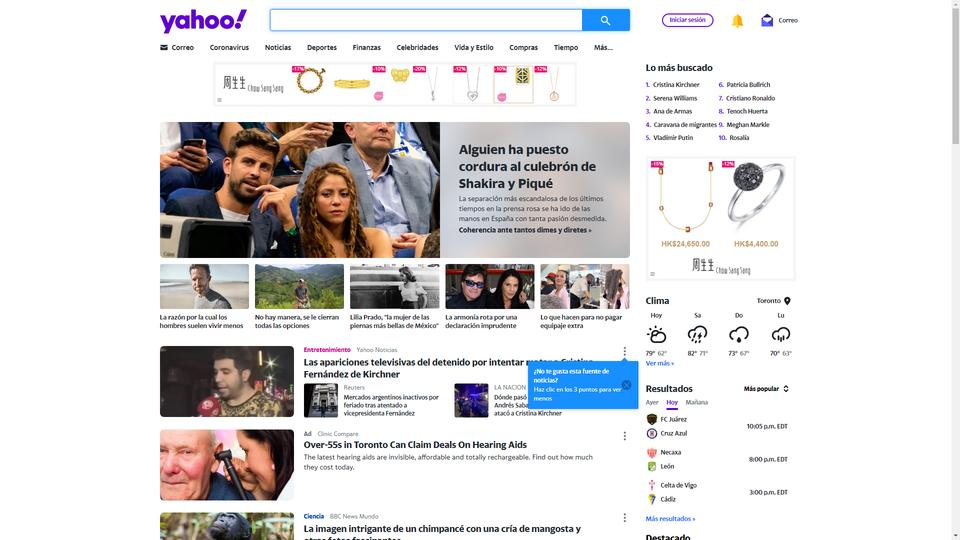Viewport: 960px width, 540px height.
Task: Click the FC Juárez team crest
Action: pos(651,419)
